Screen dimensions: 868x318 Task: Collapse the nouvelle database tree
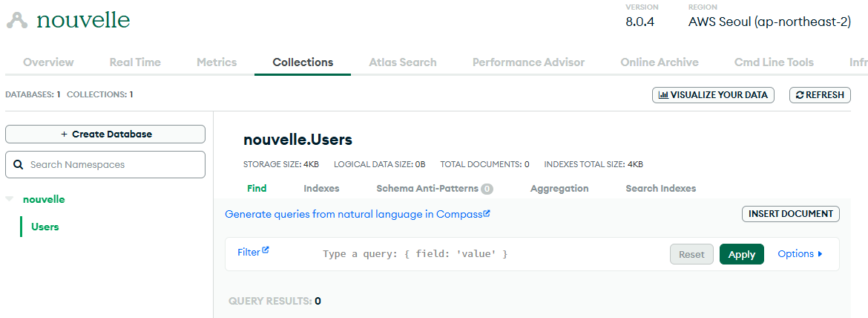[x=10, y=199]
